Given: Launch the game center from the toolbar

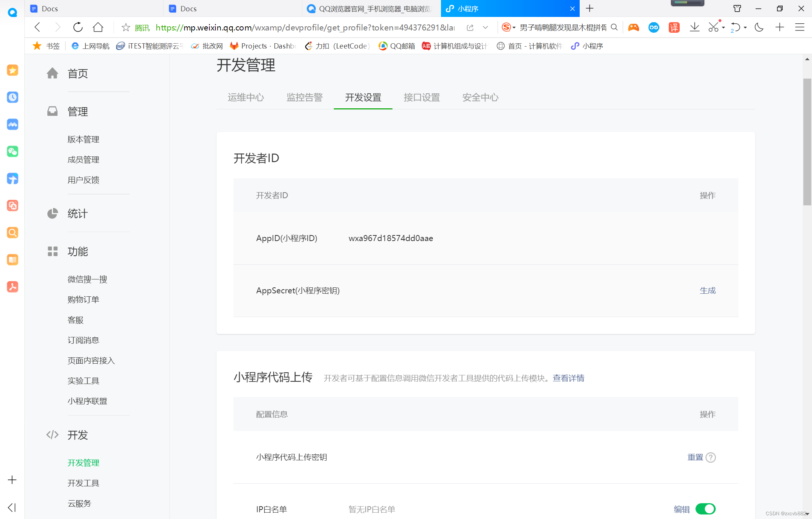Looking at the screenshot, I should [634, 27].
